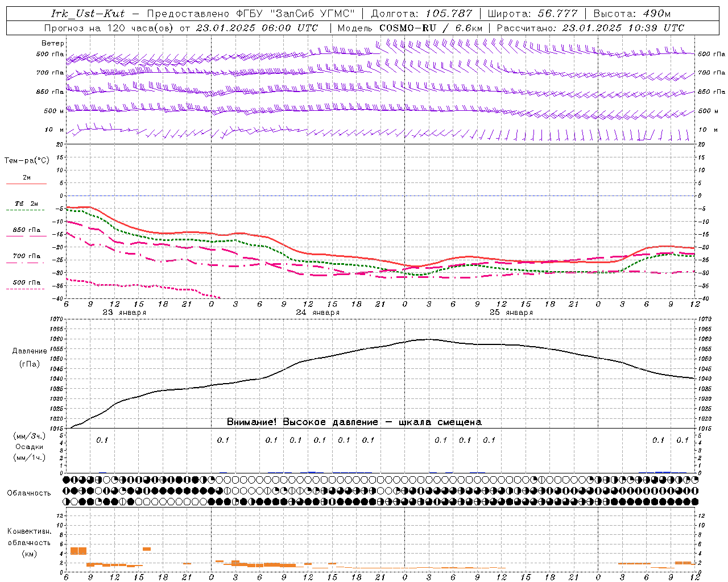Click the 10 м wind level label on left
The image size is (728, 582).
[54, 130]
